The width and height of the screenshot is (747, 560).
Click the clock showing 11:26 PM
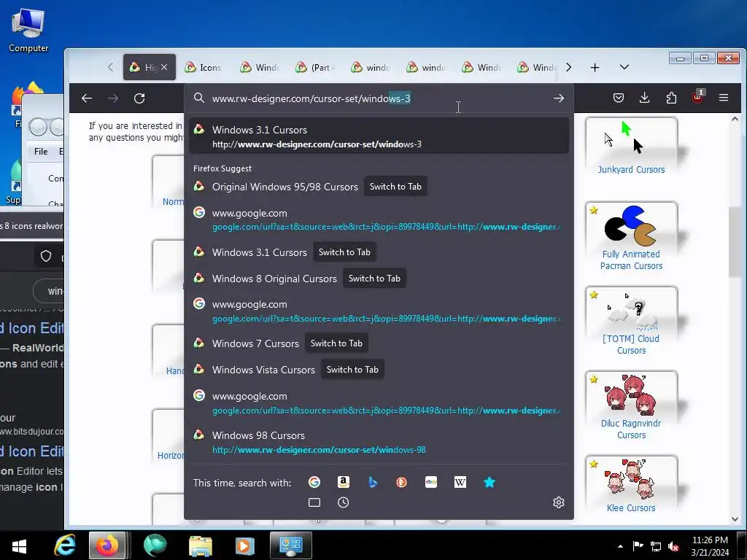click(710, 540)
